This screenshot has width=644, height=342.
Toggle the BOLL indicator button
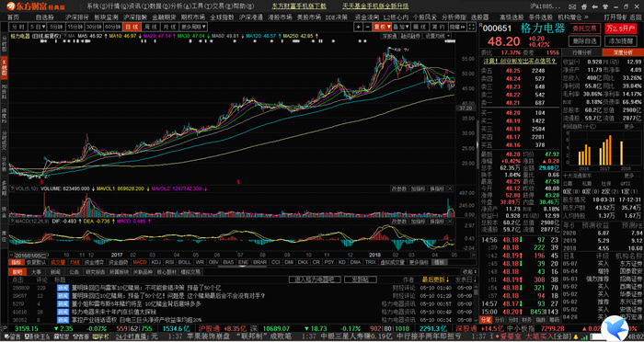184,262
